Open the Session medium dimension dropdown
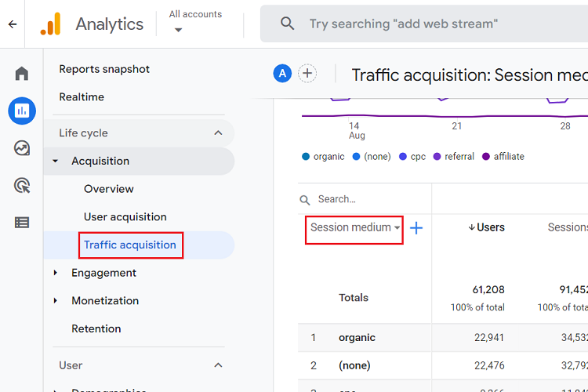This screenshot has height=392, width=588. point(354,227)
